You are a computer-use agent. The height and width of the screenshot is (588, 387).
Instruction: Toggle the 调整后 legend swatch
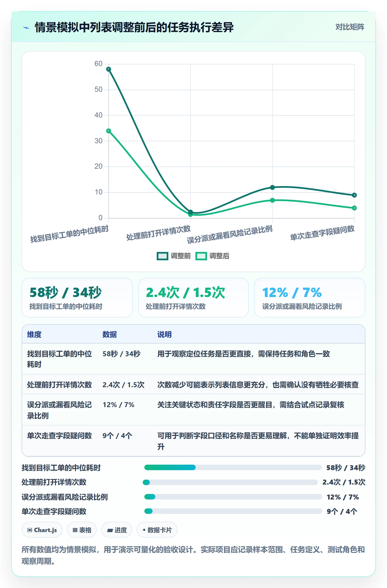click(201, 256)
